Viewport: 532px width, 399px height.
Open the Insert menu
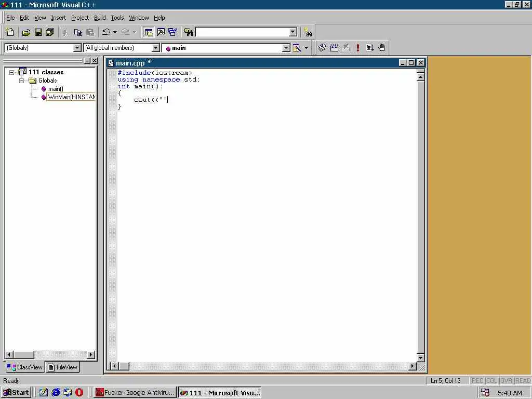pyautogui.click(x=58, y=18)
